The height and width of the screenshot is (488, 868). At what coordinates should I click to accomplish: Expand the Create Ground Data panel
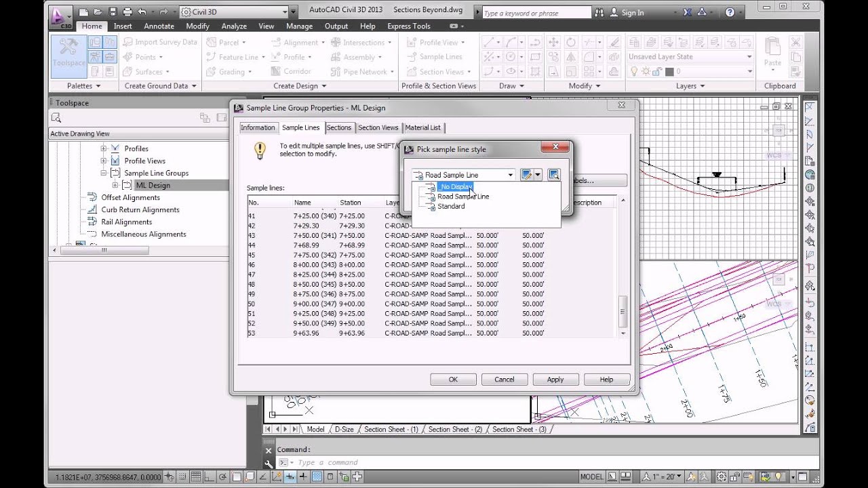pyautogui.click(x=161, y=86)
